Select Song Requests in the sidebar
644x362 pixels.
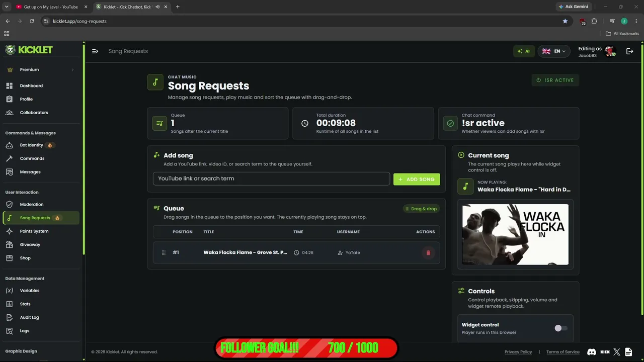point(41,218)
